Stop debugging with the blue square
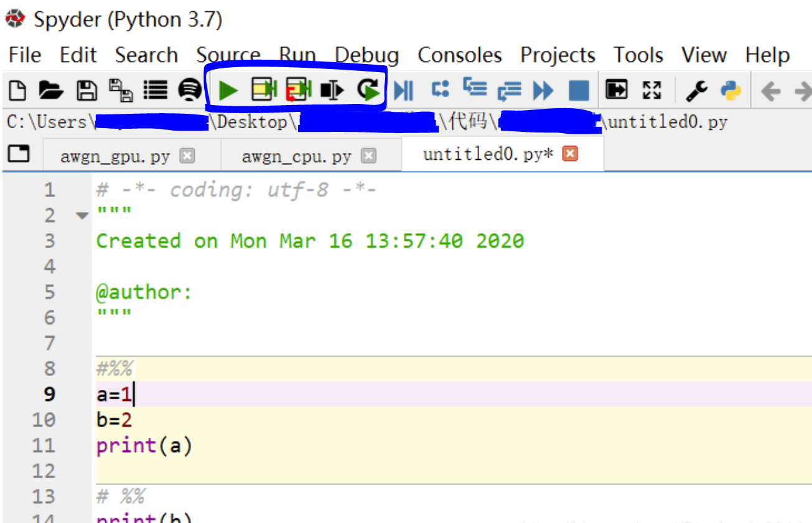Image resolution: width=812 pixels, height=523 pixels. pyautogui.click(x=579, y=91)
